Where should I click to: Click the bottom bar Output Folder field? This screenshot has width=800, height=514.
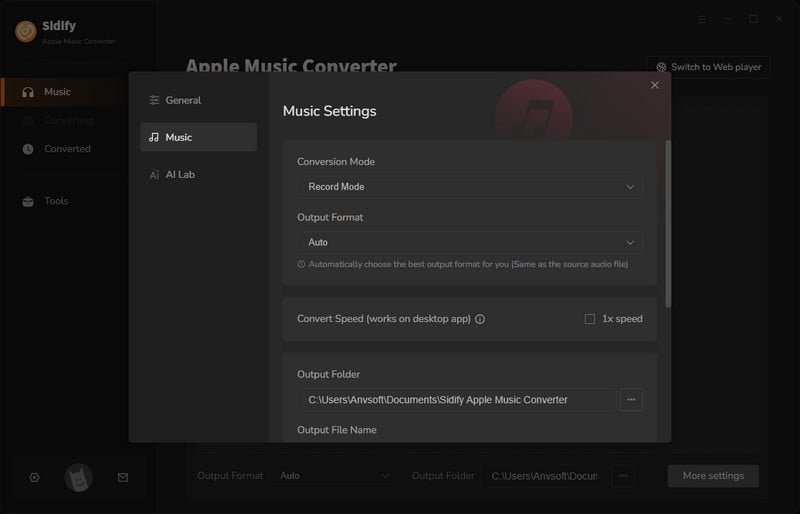[x=544, y=476]
